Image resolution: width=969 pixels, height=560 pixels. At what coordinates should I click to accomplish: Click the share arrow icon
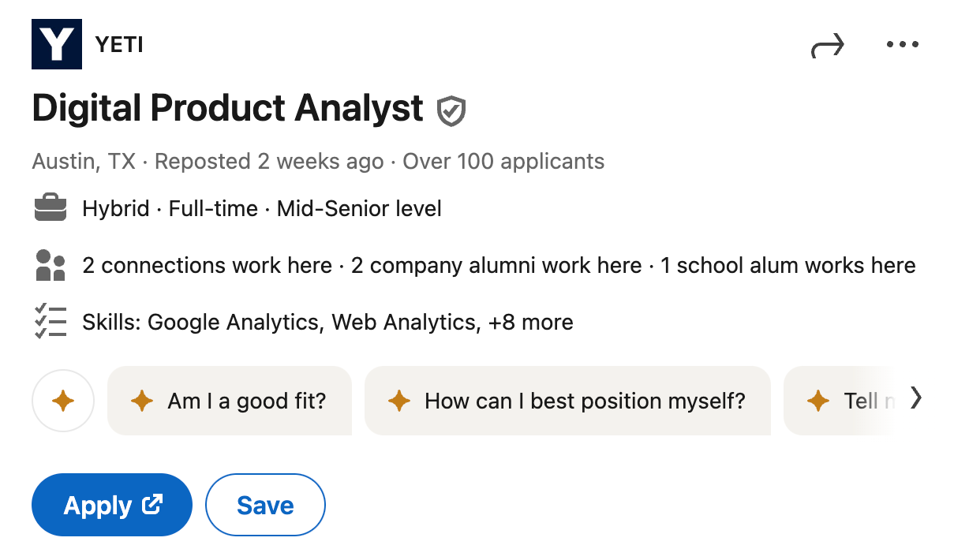(x=827, y=45)
